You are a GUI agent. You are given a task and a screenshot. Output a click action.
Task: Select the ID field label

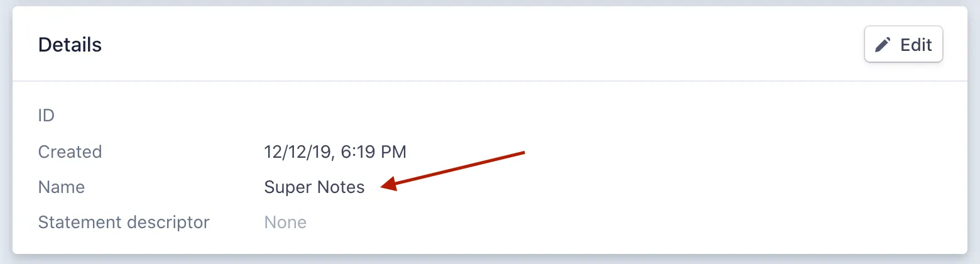pos(46,116)
